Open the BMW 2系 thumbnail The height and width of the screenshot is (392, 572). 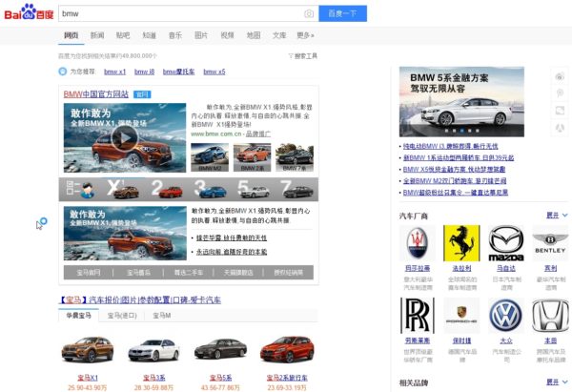(x=252, y=157)
